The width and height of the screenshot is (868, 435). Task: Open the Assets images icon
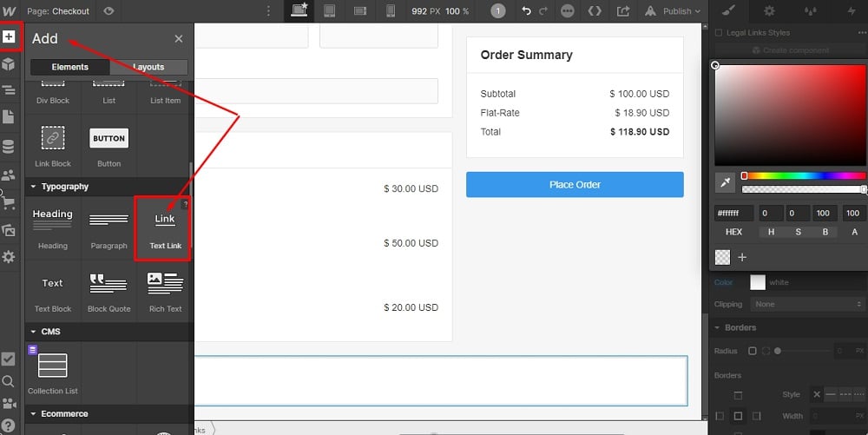click(x=9, y=230)
